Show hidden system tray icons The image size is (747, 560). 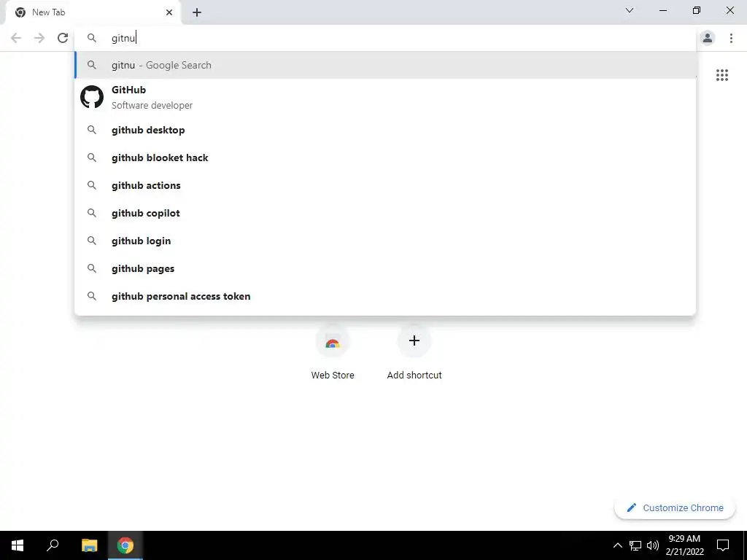[x=617, y=545]
